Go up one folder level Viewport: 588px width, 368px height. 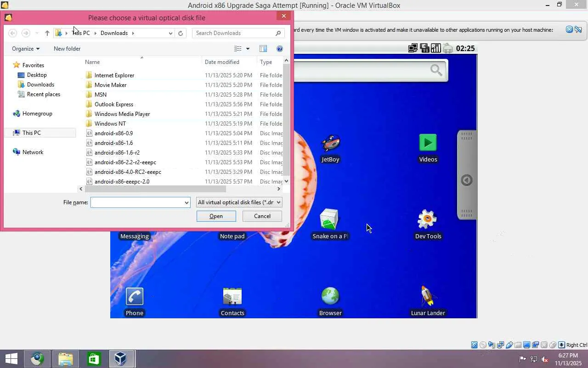pyautogui.click(x=47, y=33)
